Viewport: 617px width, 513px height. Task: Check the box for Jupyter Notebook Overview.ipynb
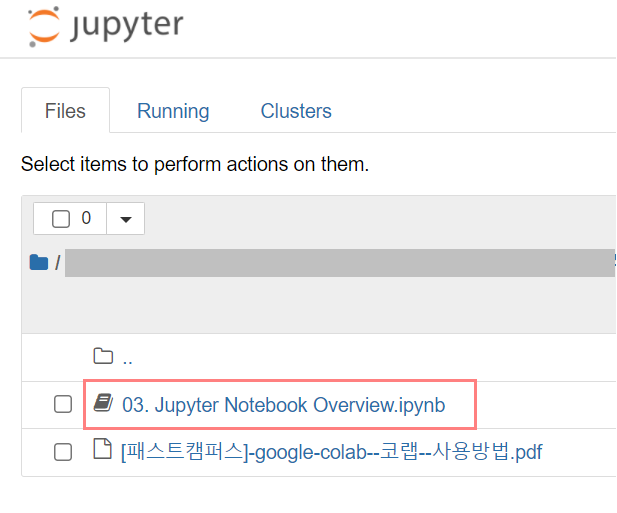[63, 404]
